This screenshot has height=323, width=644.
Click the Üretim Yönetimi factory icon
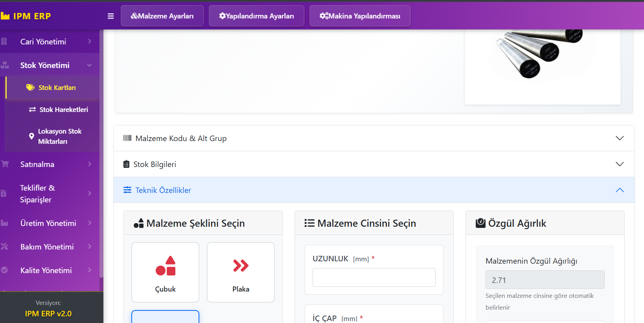[4, 223]
